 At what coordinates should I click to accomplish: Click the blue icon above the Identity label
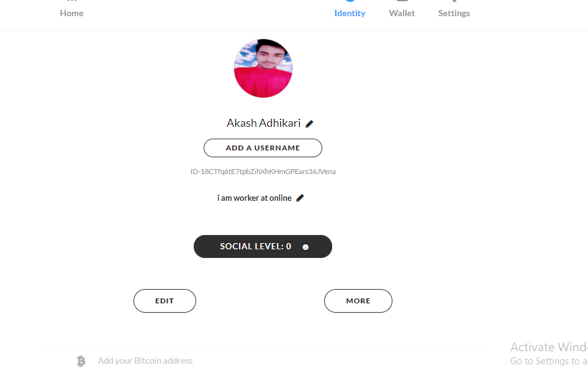(350, 2)
